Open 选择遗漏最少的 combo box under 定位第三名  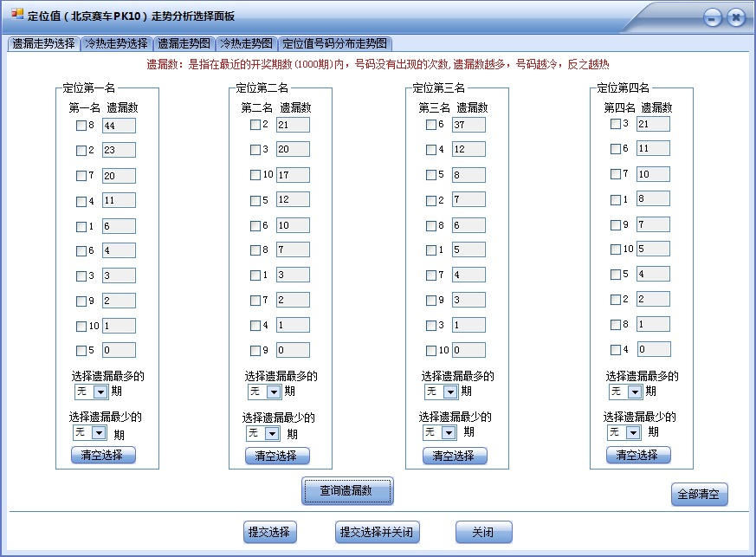[x=442, y=432]
